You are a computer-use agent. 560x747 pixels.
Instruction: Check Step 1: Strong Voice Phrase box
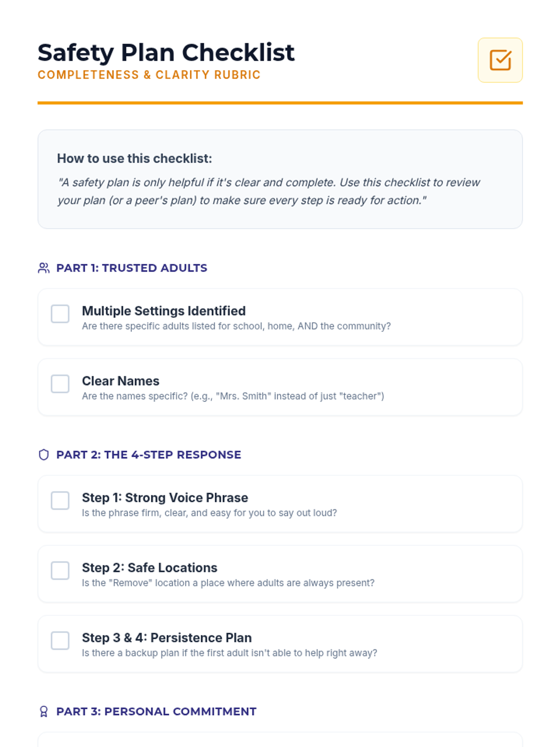[60, 500]
